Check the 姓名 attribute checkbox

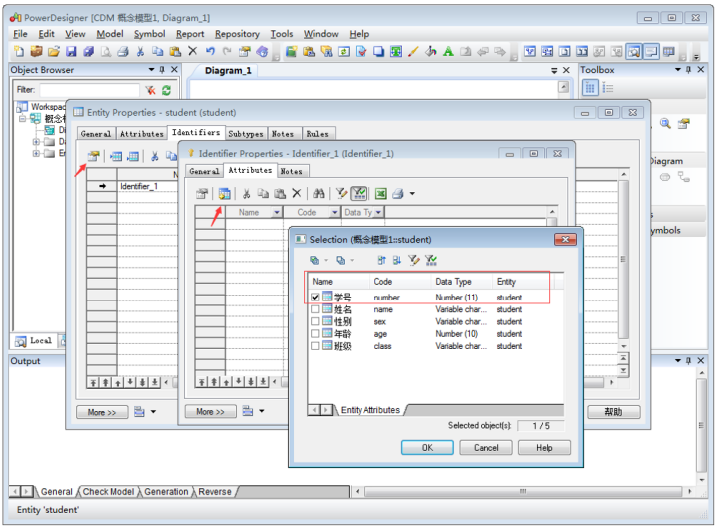point(316,310)
